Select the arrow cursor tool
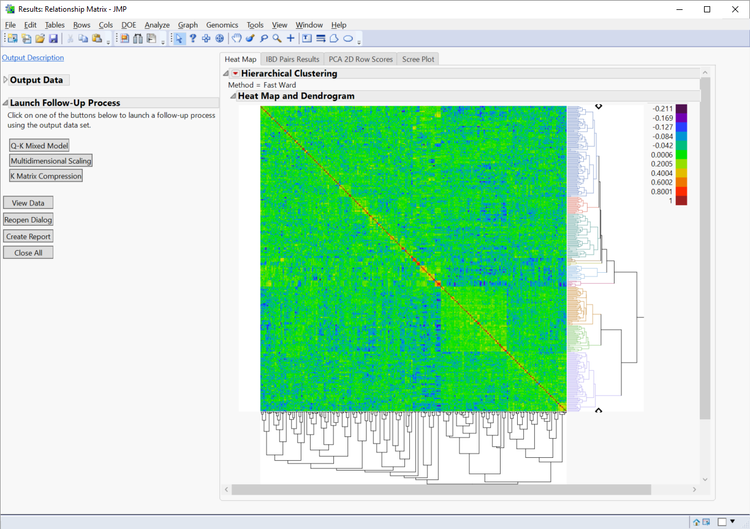Viewport: 750px width, 529px height. 179,39
